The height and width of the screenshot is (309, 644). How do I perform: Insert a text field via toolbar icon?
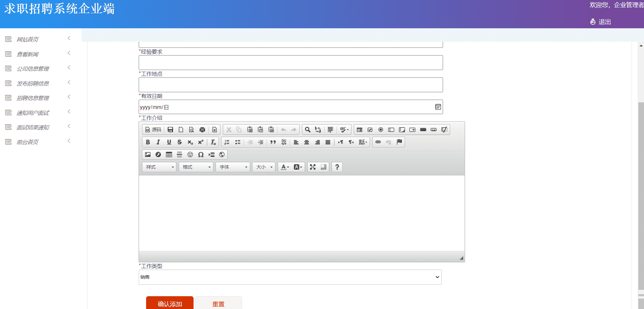(391, 130)
